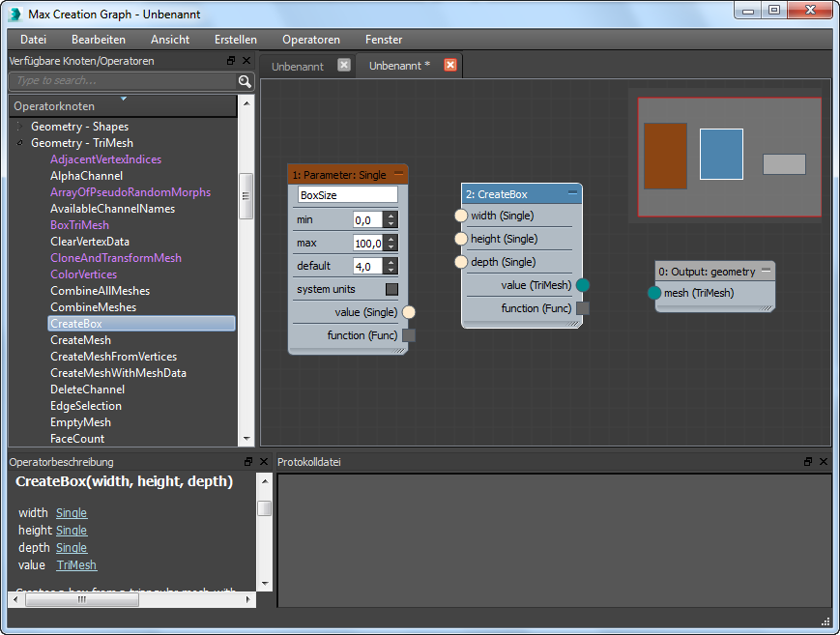The image size is (840, 635).
Task: Undock the Verfügbare Knoten/Operatoren panel
Action: click(231, 61)
